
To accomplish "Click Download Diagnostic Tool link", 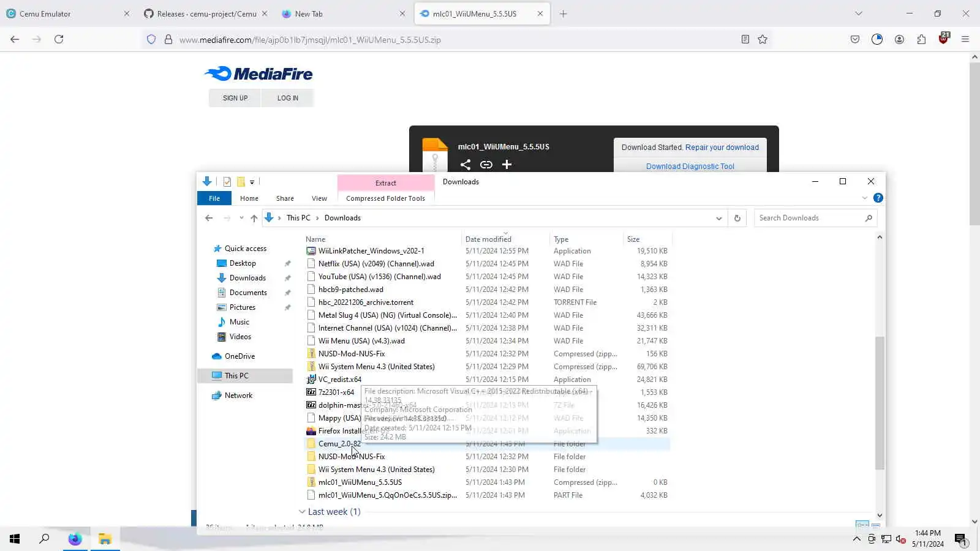I will click(x=690, y=167).
